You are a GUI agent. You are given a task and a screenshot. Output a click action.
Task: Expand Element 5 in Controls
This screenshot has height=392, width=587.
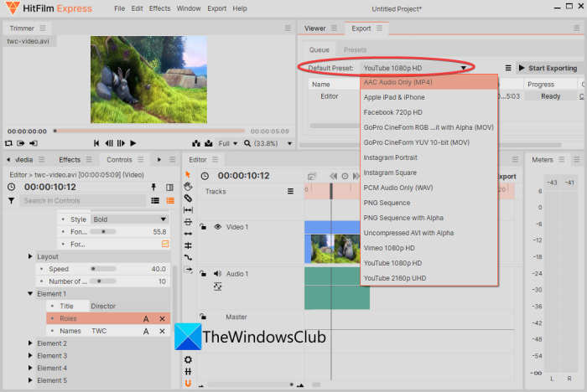(x=30, y=380)
